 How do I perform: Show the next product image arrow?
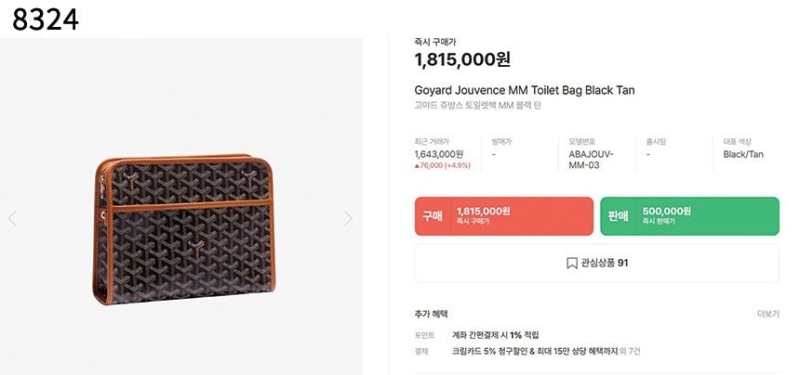click(x=348, y=218)
